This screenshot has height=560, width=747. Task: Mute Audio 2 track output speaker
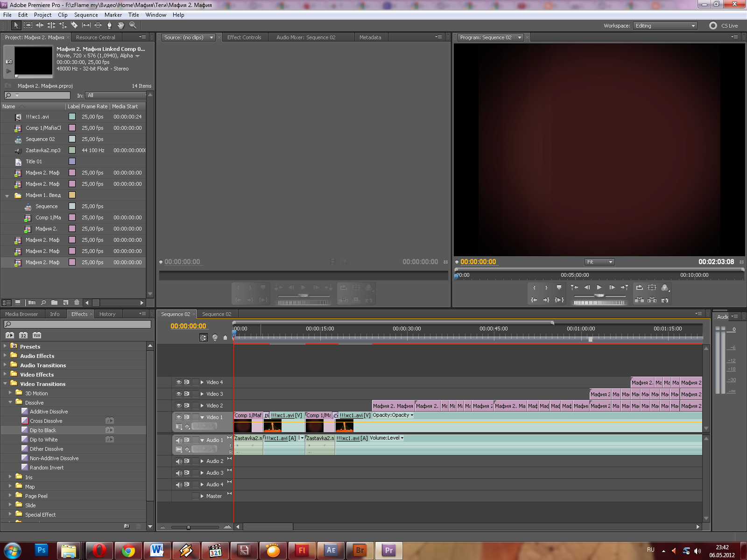click(x=178, y=461)
